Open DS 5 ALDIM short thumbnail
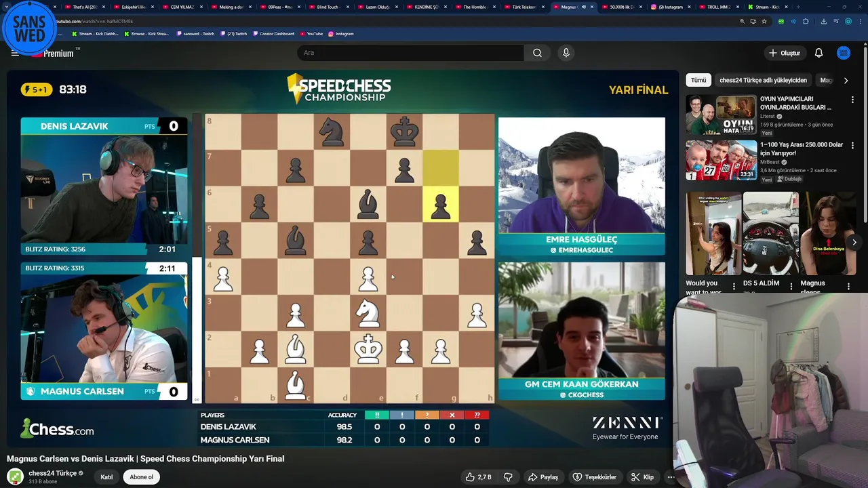The image size is (868, 488). tap(770, 233)
